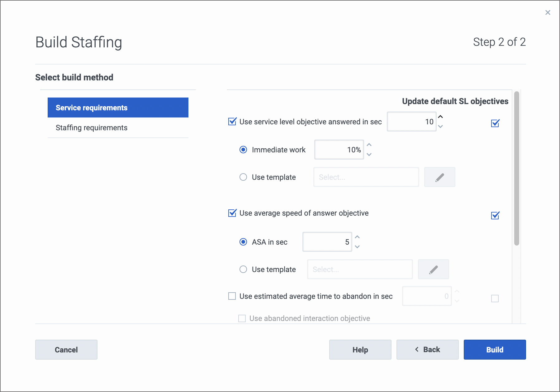
Task: Enable Use estimated average time to abandon
Action: (232, 296)
